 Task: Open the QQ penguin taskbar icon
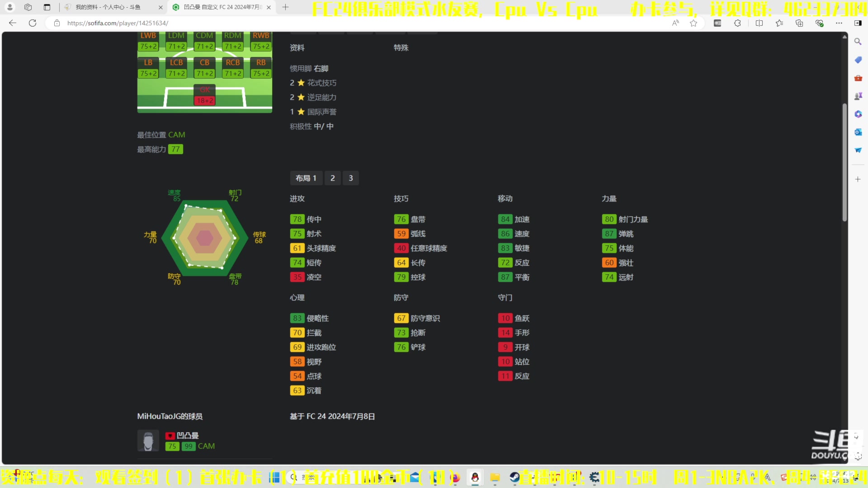coord(475,478)
